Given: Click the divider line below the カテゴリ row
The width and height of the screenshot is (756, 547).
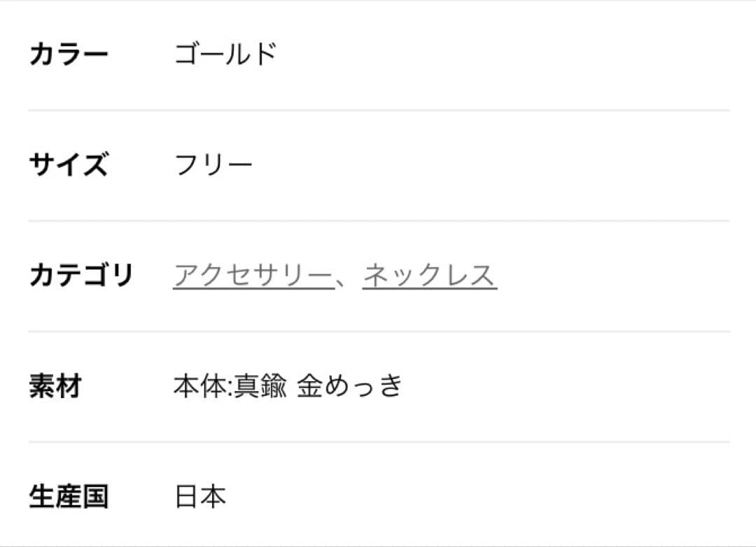Looking at the screenshot, I should click(378, 331).
